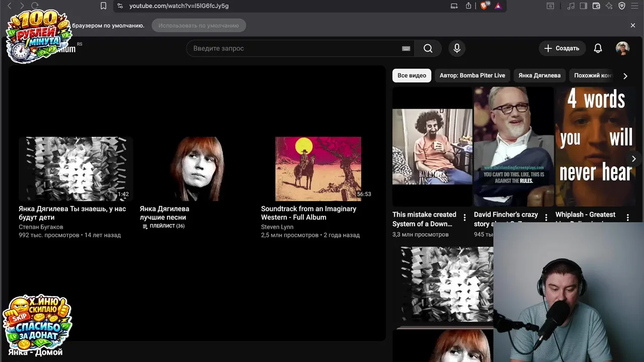
Task: Click the youtube.com address bar URL
Action: coord(179,6)
